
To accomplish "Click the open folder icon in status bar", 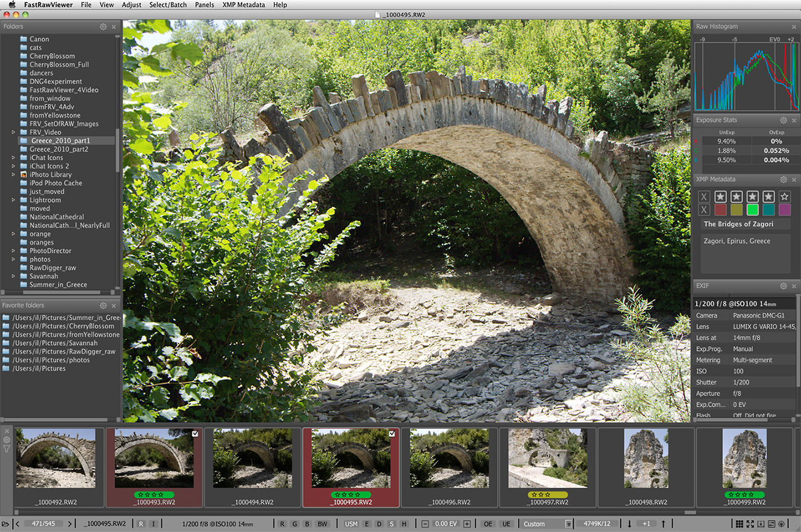I will 6,524.
